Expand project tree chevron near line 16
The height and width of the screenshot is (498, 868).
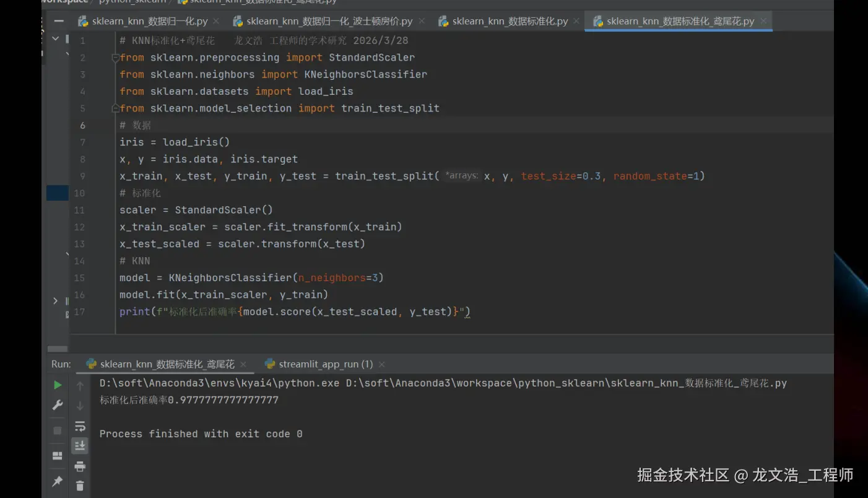[x=56, y=300]
